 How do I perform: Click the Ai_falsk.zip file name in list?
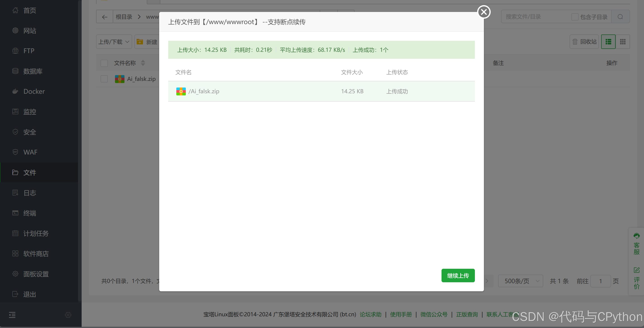click(141, 79)
